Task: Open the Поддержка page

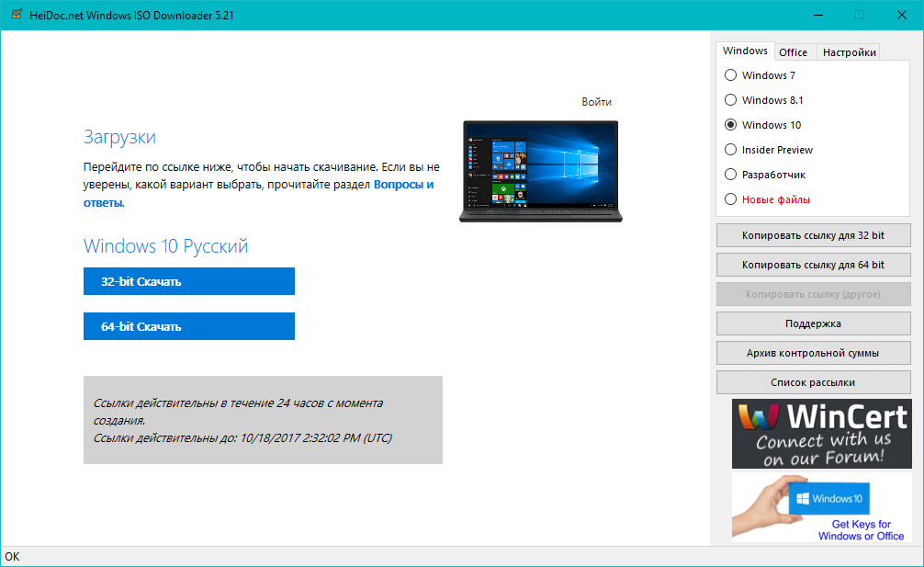Action: pos(813,323)
